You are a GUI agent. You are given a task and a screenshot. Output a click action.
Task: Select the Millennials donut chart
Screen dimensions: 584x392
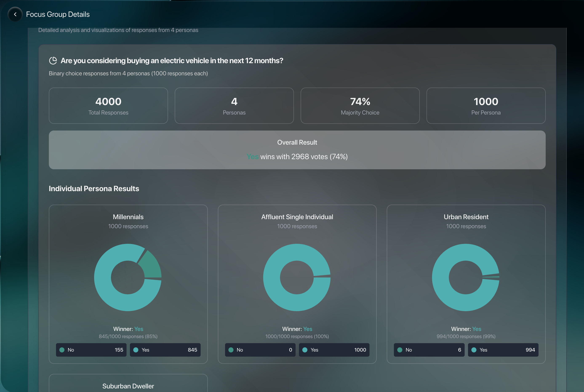[128, 277]
